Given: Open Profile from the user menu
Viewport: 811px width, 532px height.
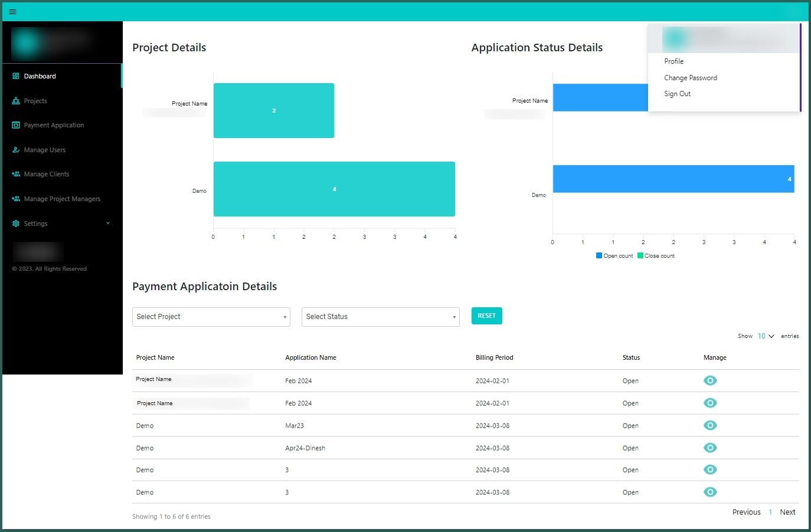Looking at the screenshot, I should [x=673, y=61].
